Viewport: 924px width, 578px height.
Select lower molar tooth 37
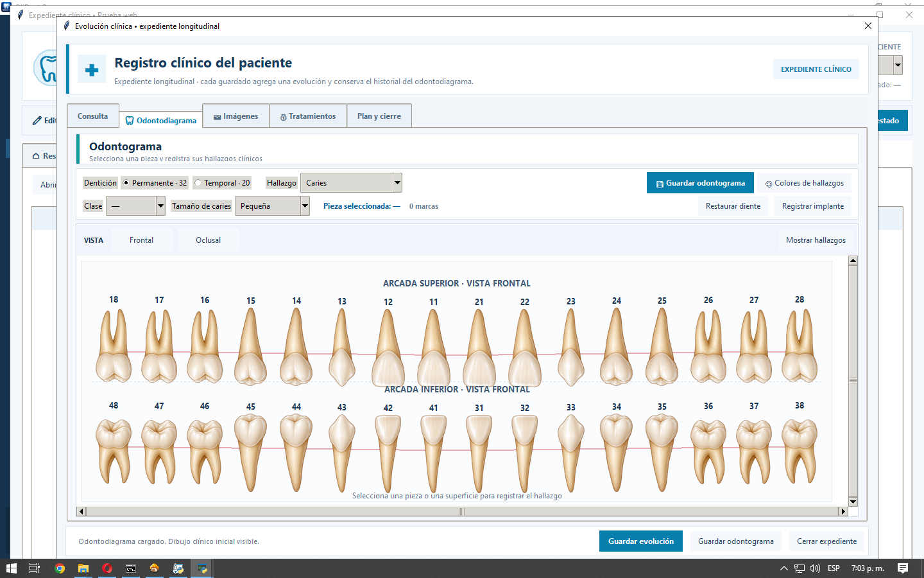754,451
